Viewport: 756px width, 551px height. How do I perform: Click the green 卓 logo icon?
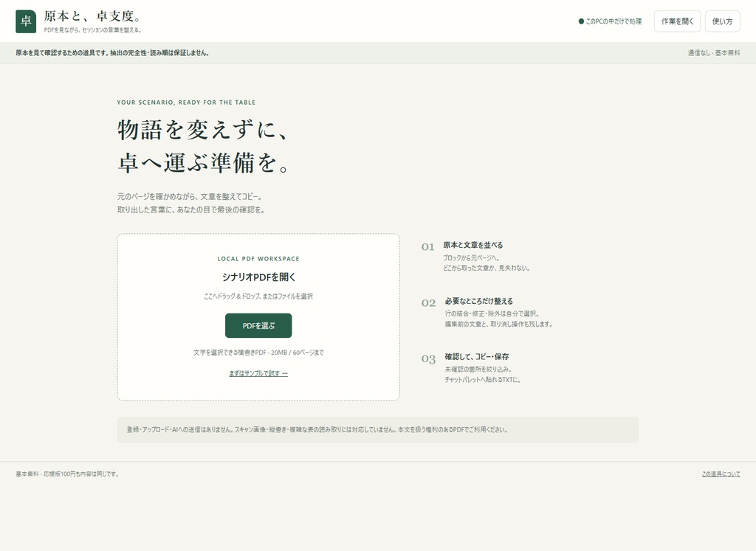pyautogui.click(x=26, y=21)
